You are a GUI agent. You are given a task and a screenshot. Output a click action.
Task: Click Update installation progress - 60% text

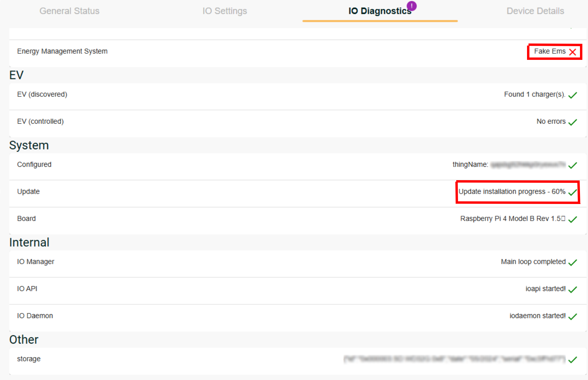tap(512, 191)
